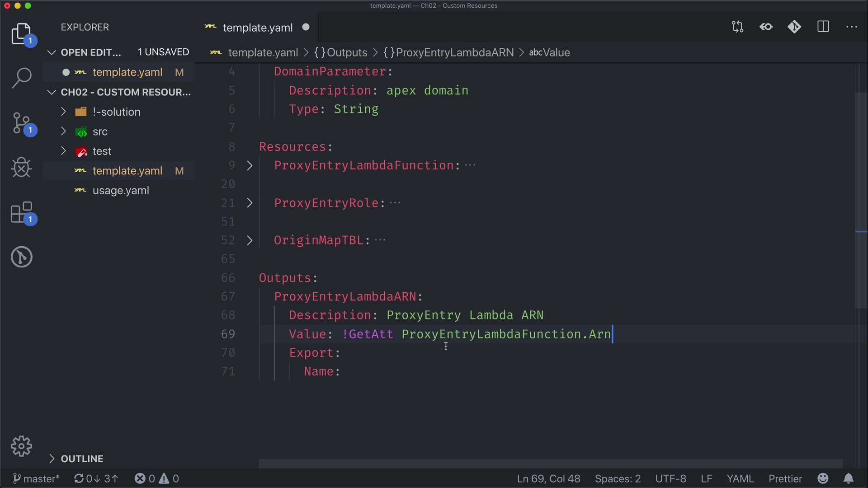Open the Search view in activity bar

click(21, 78)
